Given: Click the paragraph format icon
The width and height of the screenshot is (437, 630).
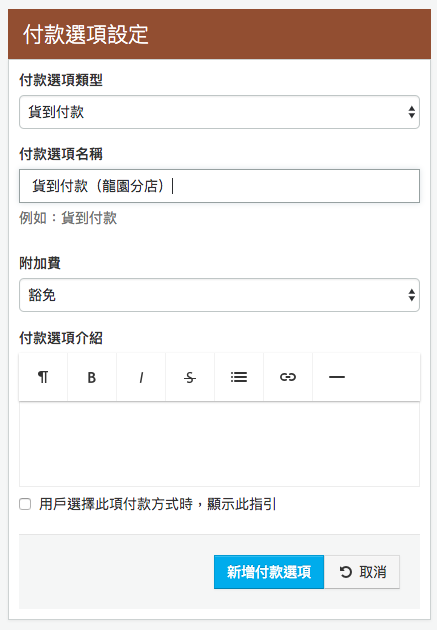Looking at the screenshot, I should pos(43,377).
